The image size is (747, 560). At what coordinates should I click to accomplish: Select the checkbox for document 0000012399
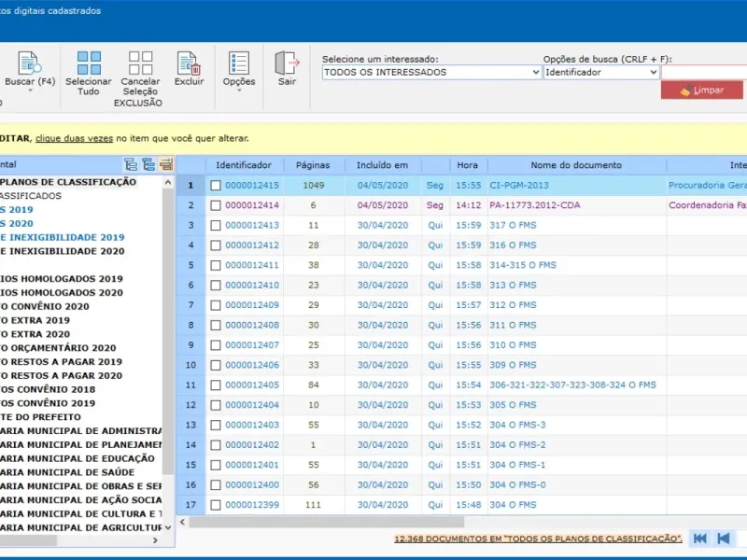point(216,505)
